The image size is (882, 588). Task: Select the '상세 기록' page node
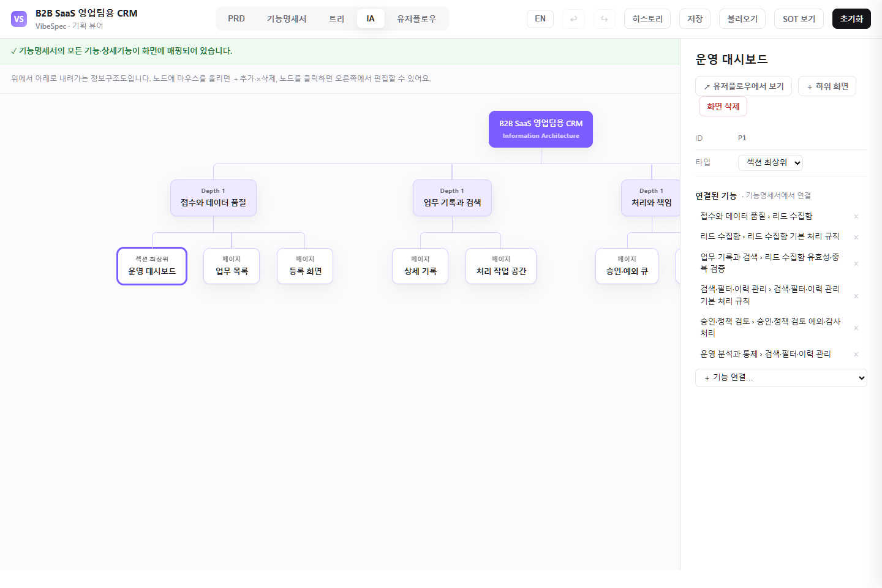tap(420, 266)
